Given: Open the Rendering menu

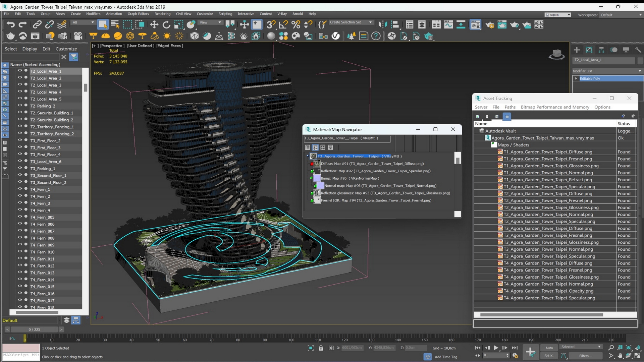Looking at the screenshot, I should click(162, 14).
